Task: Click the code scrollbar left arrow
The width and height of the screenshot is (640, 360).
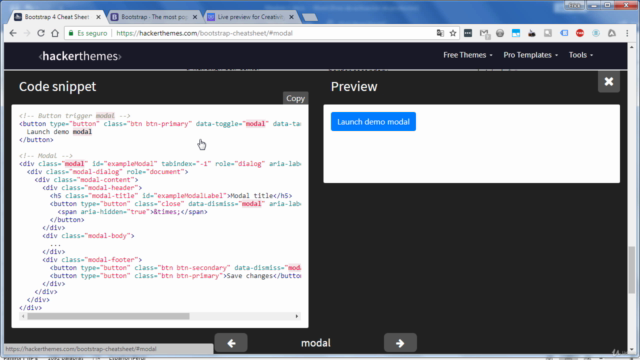Action: pos(23,316)
